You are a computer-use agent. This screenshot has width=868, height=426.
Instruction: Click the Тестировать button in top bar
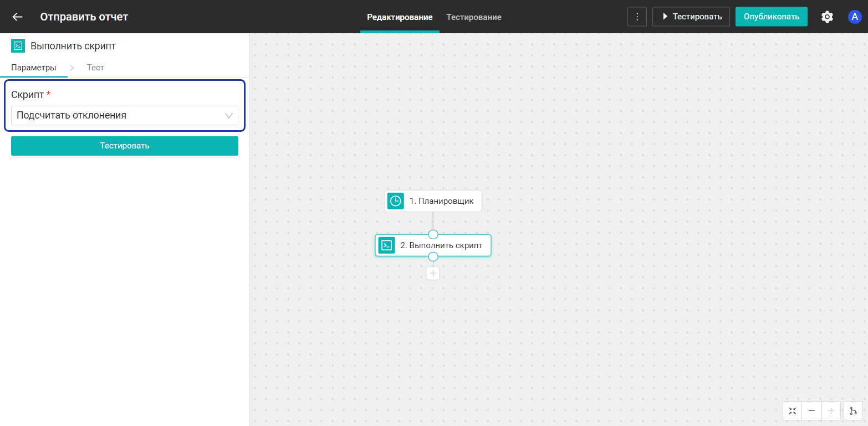point(691,17)
